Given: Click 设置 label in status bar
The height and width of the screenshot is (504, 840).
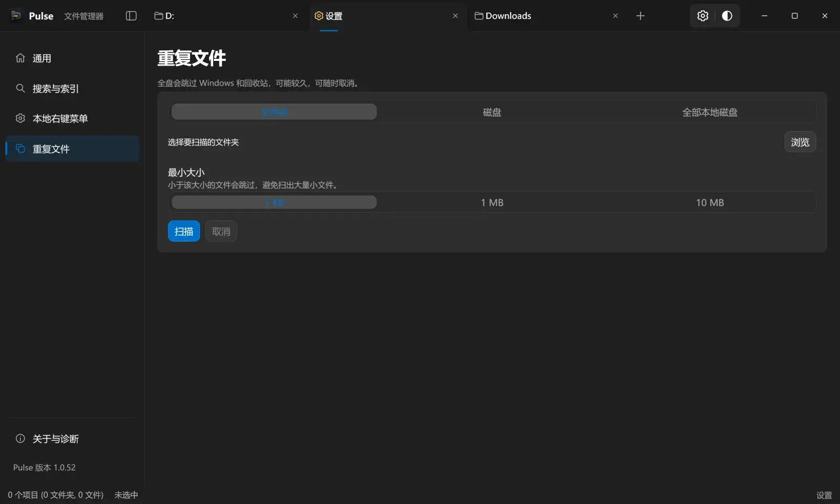Looking at the screenshot, I should click(824, 495).
